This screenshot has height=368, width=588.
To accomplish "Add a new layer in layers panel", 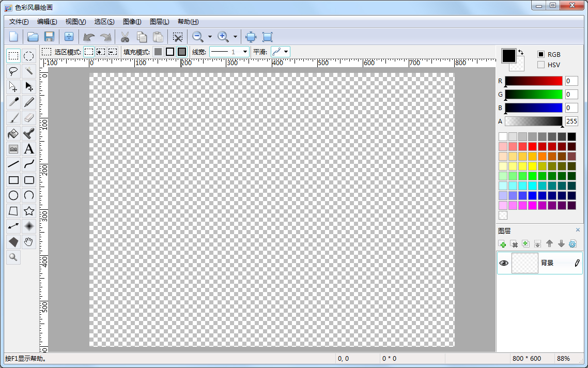I will coord(502,244).
